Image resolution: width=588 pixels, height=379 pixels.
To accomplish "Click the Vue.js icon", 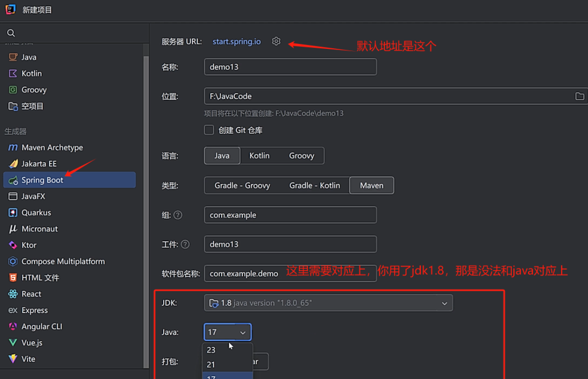I will coord(13,343).
